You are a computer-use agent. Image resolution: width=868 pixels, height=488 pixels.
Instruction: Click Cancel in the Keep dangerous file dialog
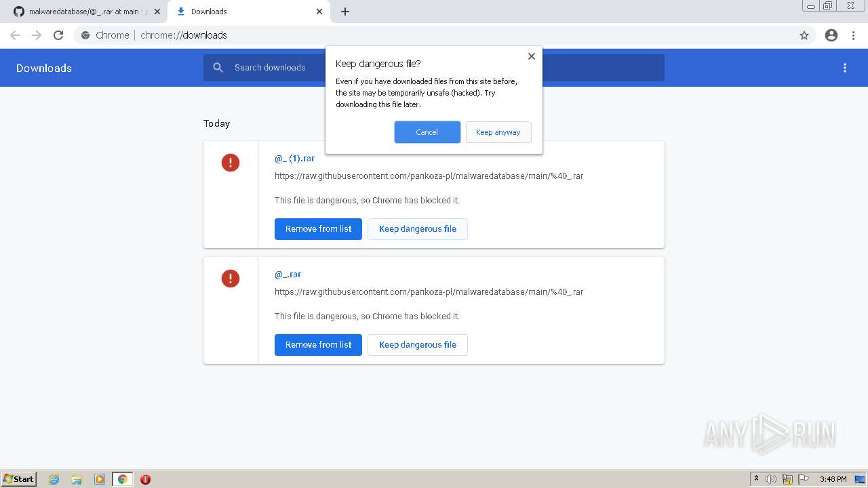click(x=427, y=132)
